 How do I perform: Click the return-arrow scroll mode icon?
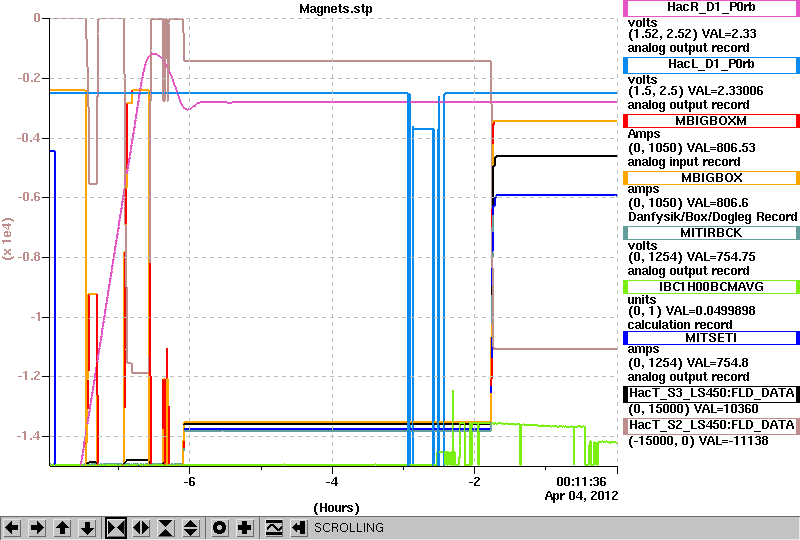[x=298, y=528]
